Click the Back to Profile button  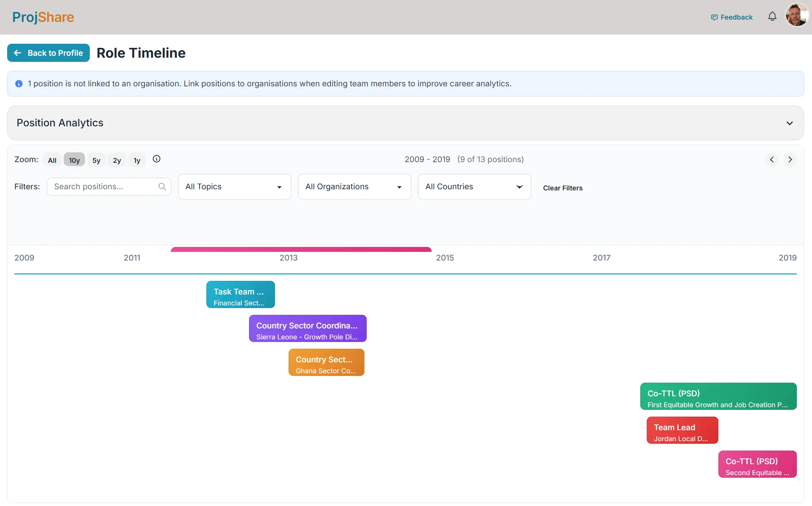click(x=48, y=53)
